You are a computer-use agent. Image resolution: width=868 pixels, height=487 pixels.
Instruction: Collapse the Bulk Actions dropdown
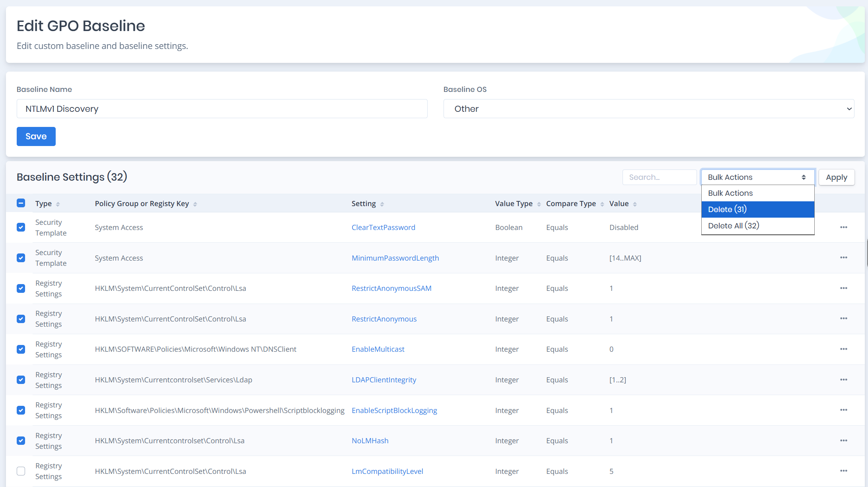pos(757,177)
